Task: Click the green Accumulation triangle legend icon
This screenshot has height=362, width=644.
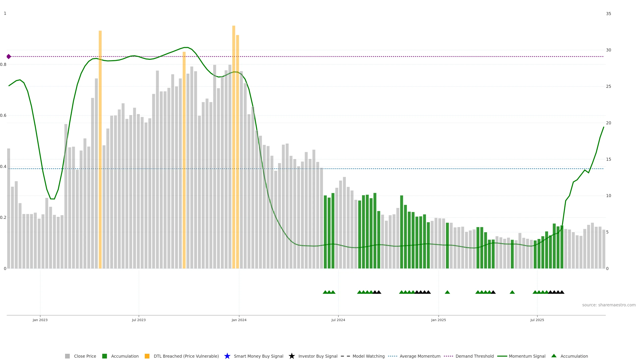Action: [x=554, y=356]
